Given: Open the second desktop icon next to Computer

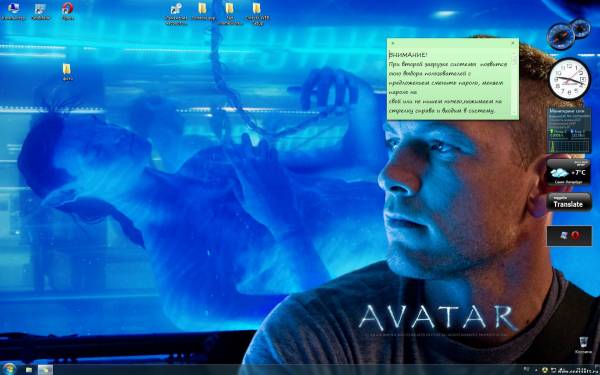Looking at the screenshot, I should pos(41,11).
